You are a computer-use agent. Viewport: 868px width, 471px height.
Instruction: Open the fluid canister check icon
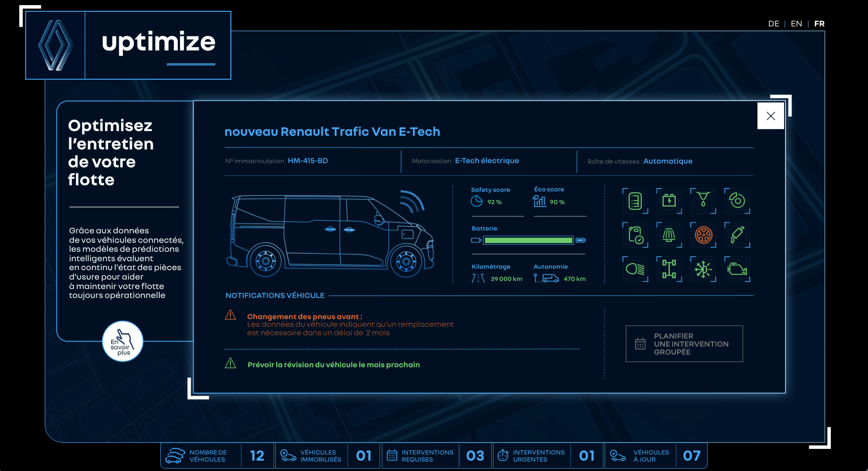[635, 235]
